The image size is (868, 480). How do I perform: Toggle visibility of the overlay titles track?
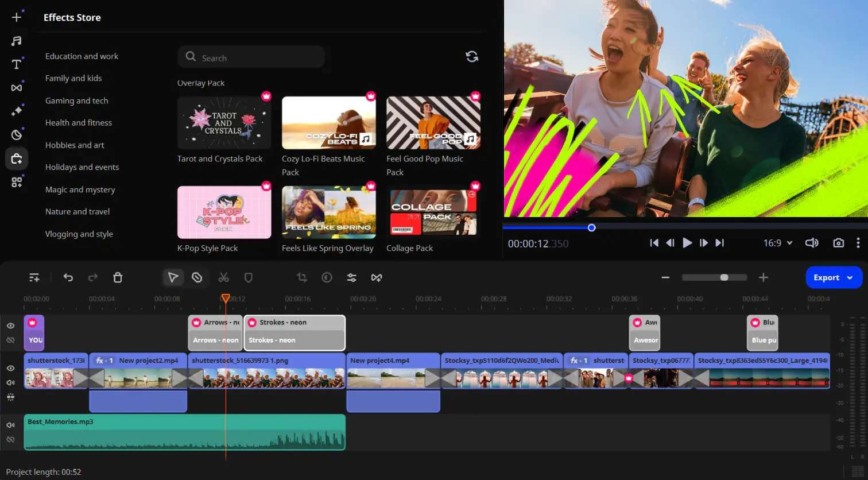(x=10, y=326)
